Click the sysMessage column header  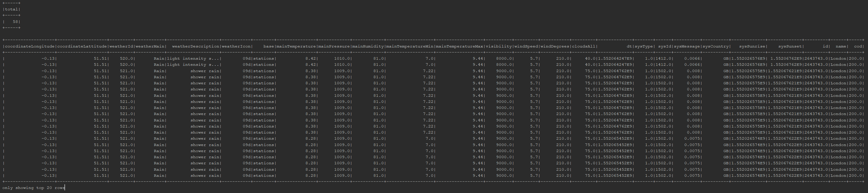click(687, 46)
